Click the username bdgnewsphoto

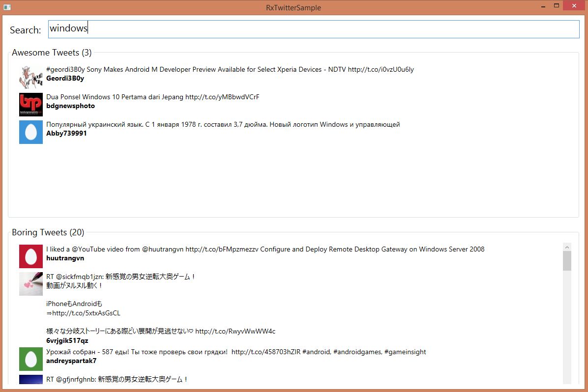click(x=70, y=106)
